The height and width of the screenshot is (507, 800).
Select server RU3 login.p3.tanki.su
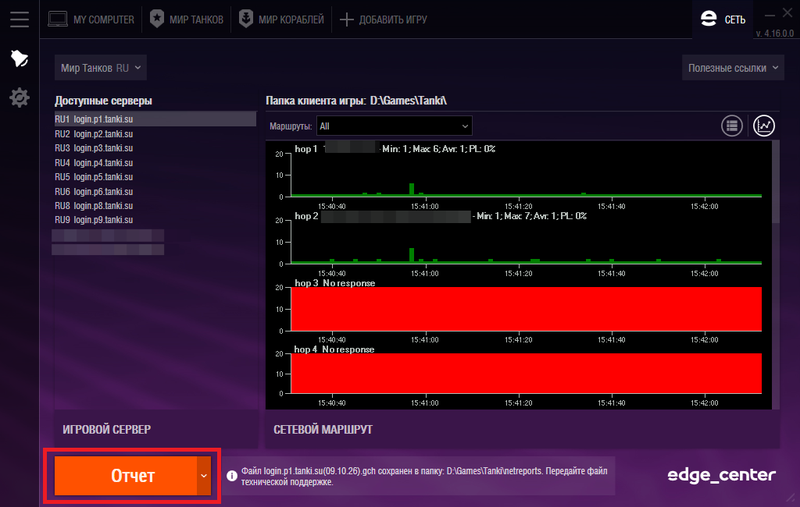(x=155, y=148)
